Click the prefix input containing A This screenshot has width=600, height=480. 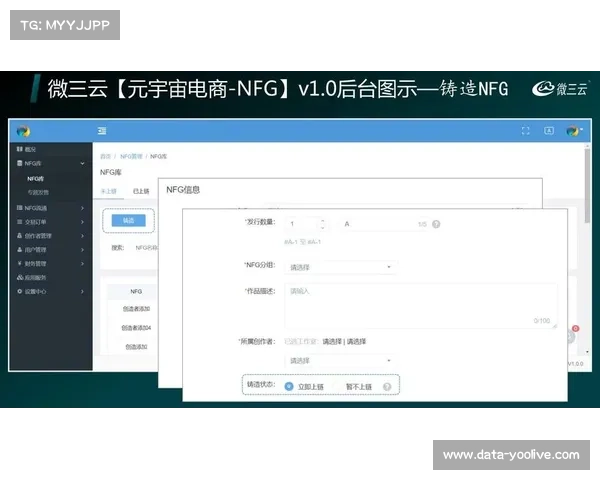tap(385, 224)
